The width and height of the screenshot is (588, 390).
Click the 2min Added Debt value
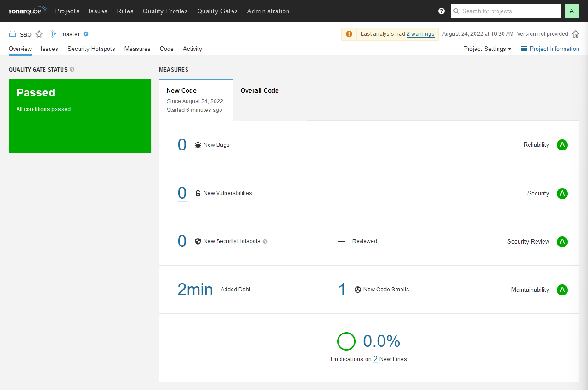click(x=195, y=290)
